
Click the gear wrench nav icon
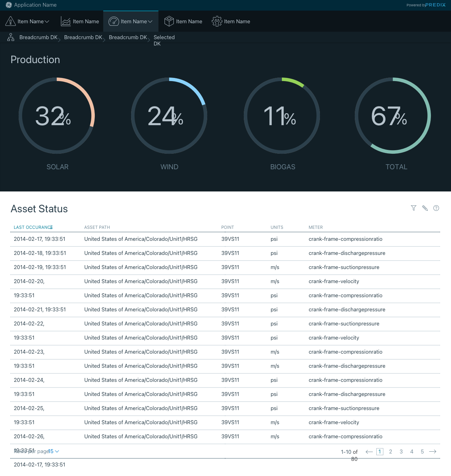[217, 22]
